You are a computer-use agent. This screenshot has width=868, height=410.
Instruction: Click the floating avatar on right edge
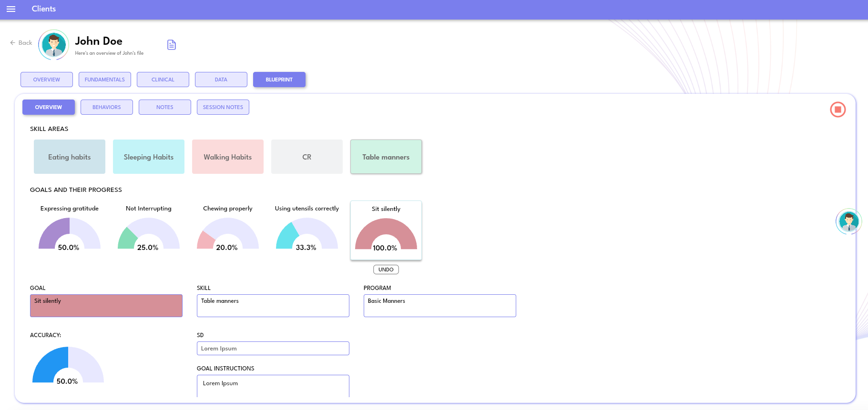tap(848, 221)
